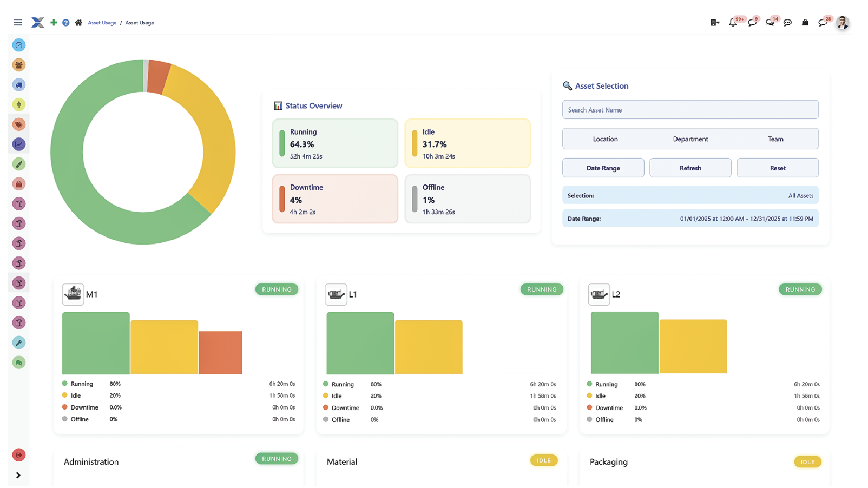Select the truck icon in the sidebar

[x=18, y=84]
